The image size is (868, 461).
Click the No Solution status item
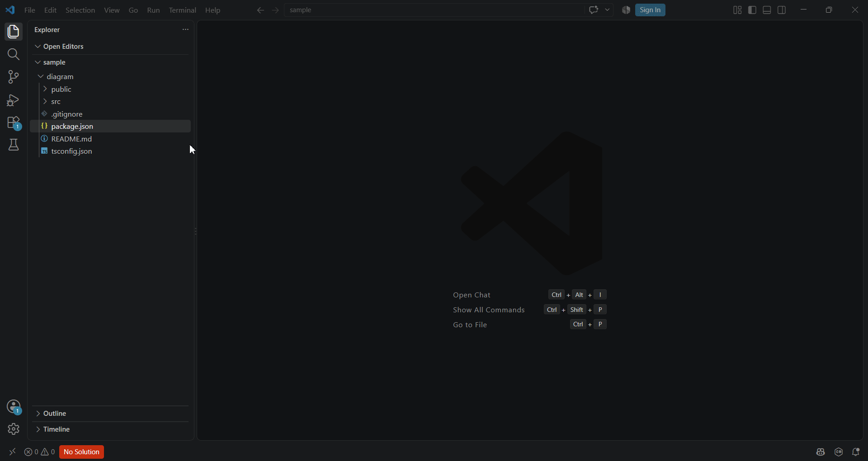82,452
